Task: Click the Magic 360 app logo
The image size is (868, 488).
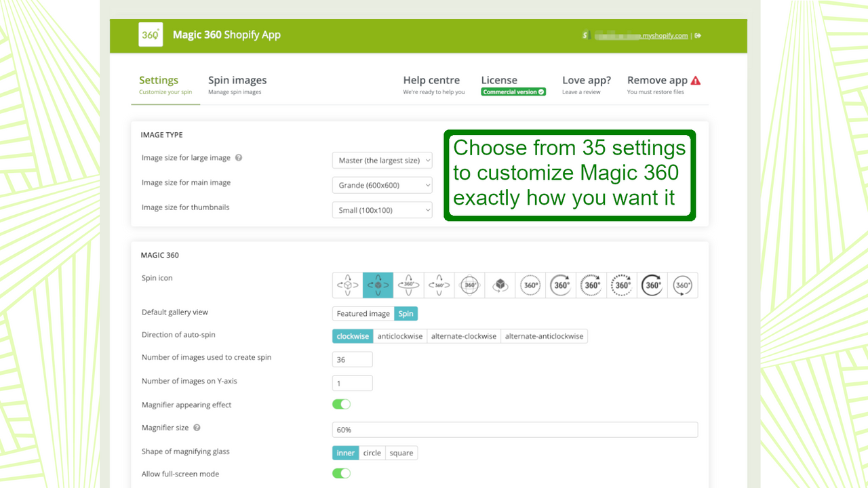Action: click(150, 35)
